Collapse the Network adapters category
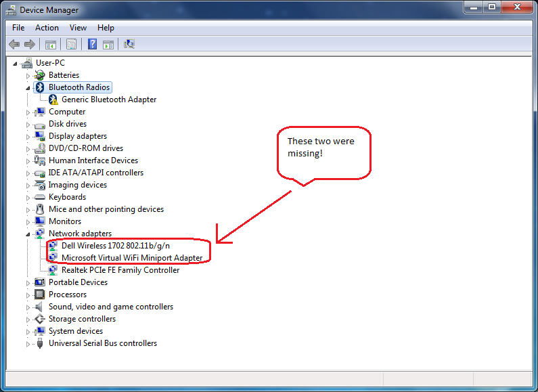Image resolution: width=538 pixels, height=392 pixels. [x=28, y=234]
